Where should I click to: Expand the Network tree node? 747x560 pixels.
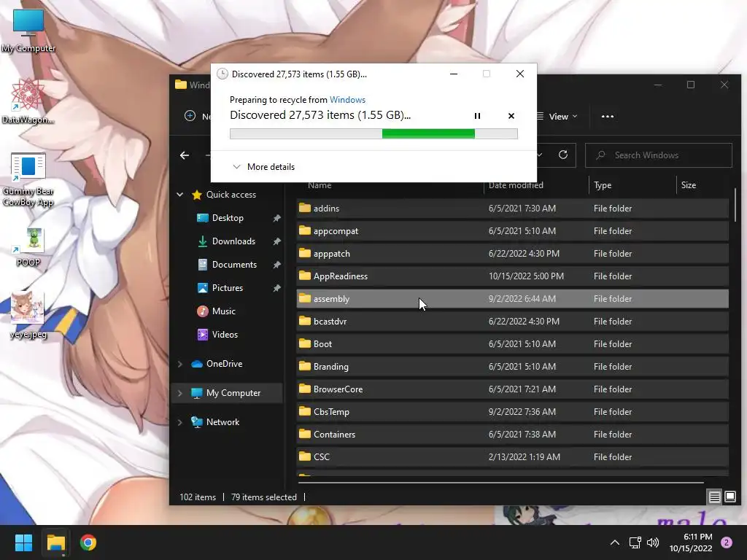(x=180, y=422)
